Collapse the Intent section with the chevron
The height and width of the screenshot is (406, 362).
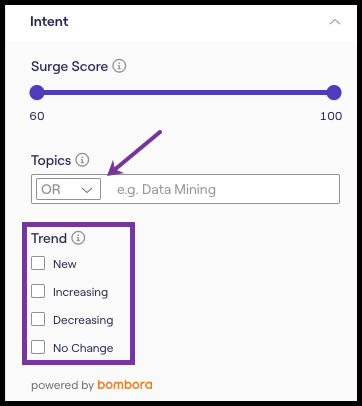coord(335,22)
